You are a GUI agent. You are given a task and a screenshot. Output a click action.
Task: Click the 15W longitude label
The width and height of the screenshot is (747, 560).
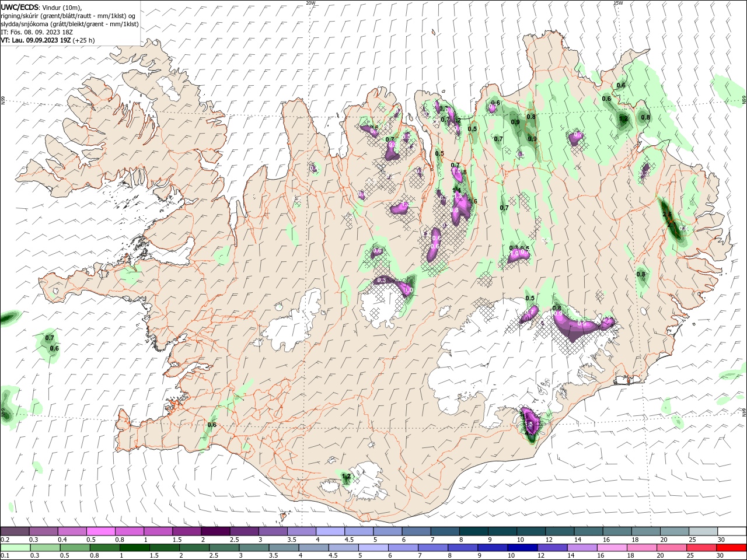pos(618,3)
